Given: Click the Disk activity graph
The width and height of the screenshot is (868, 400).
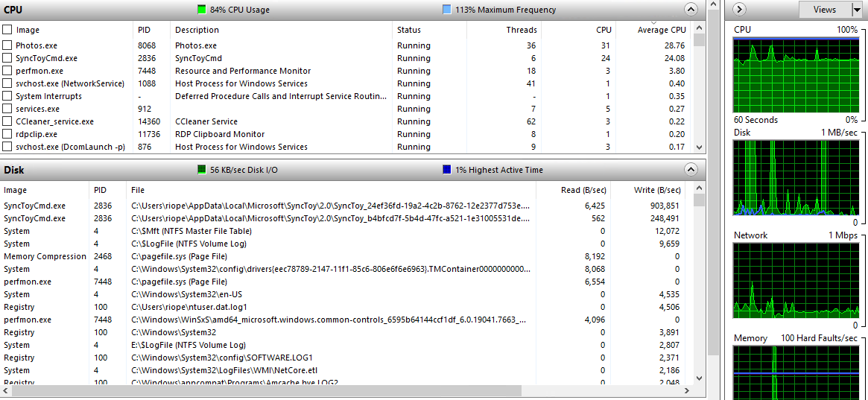Looking at the screenshot, I should point(796,177).
